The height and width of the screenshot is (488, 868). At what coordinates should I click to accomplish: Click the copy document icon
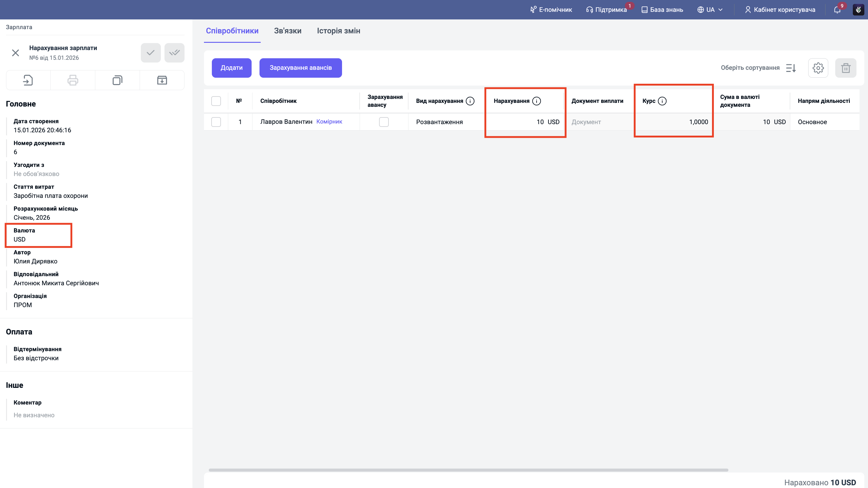tap(117, 80)
